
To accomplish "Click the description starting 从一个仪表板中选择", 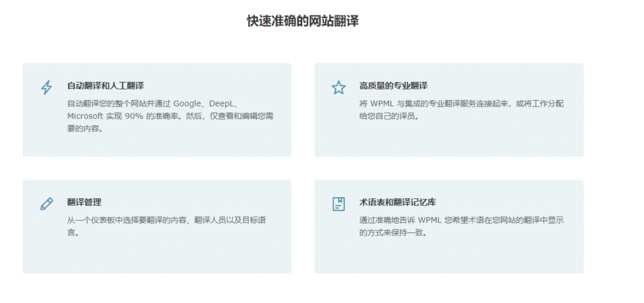I will coord(166,226).
